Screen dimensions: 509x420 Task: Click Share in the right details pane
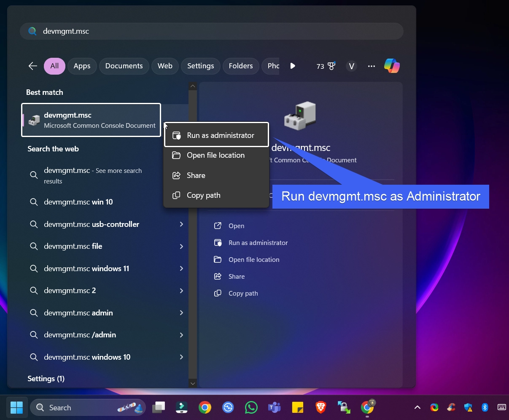pos(236,276)
